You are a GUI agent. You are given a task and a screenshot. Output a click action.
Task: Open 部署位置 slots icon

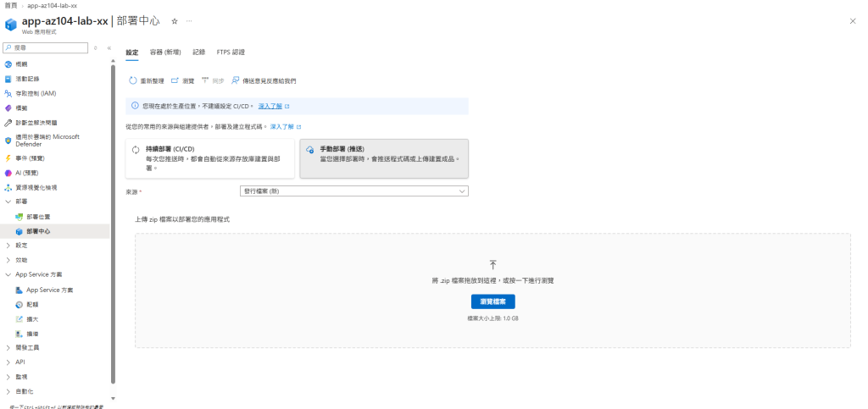click(x=19, y=217)
